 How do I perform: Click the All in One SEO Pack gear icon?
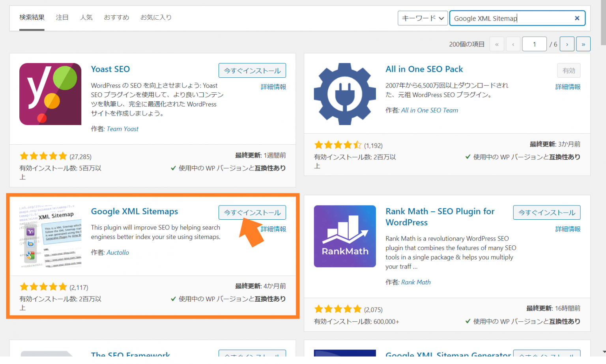point(344,94)
